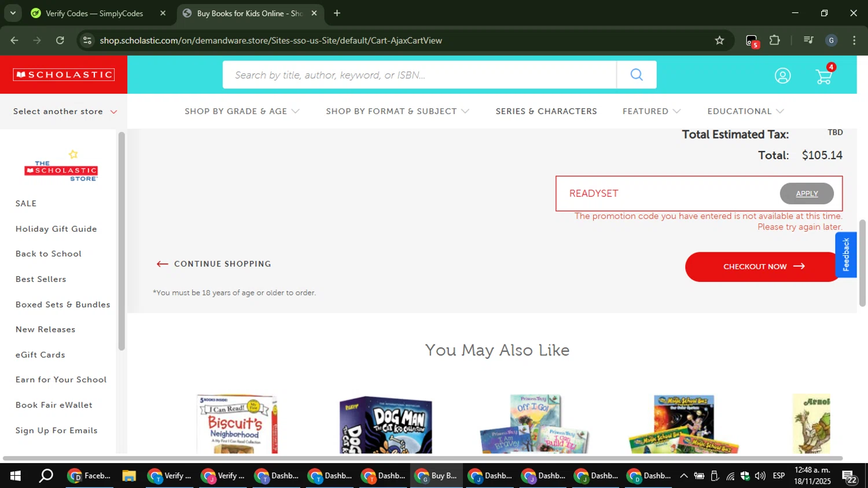The height and width of the screenshot is (488, 868).
Task: Open the Sign Up For Emails link
Action: tap(57, 431)
